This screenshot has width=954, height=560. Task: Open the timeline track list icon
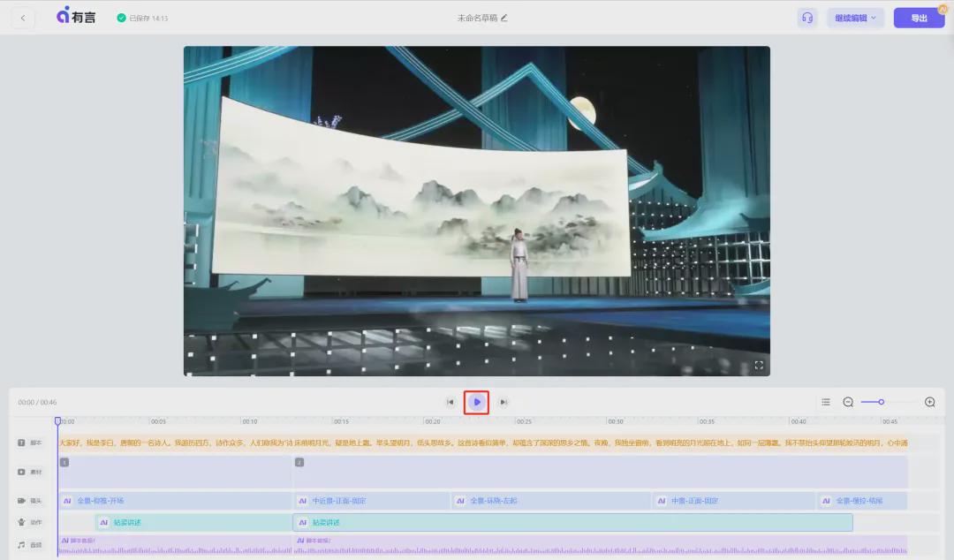coord(825,402)
